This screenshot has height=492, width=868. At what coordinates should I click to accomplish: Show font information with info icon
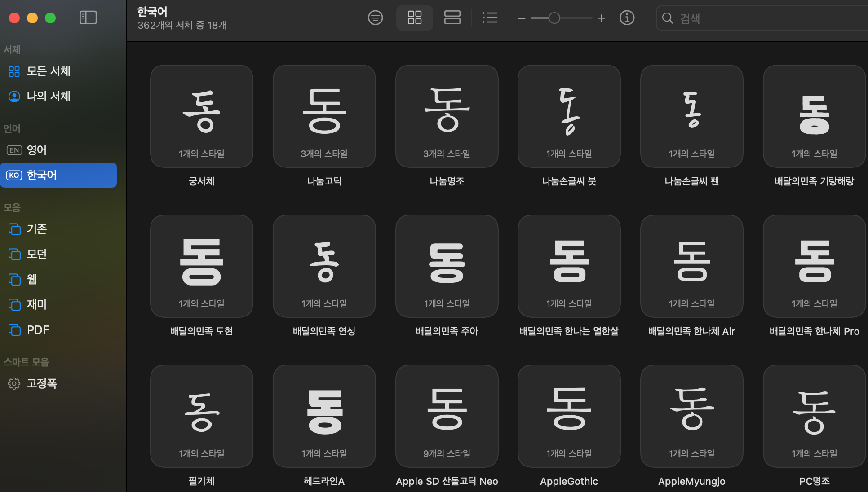click(627, 18)
